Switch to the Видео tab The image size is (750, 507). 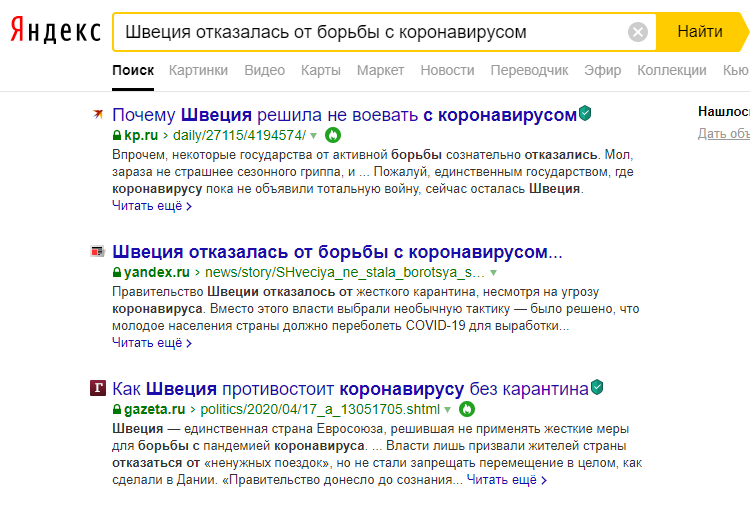click(x=265, y=70)
